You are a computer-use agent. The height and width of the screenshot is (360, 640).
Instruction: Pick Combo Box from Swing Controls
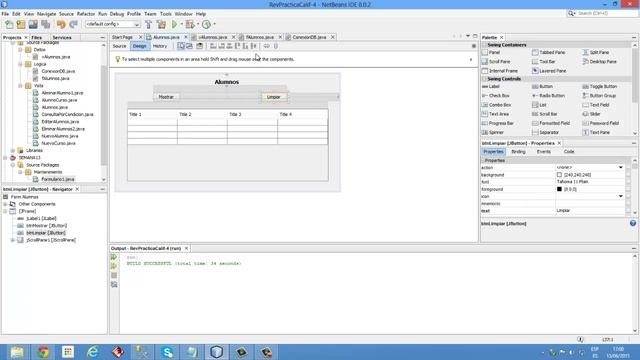point(496,105)
